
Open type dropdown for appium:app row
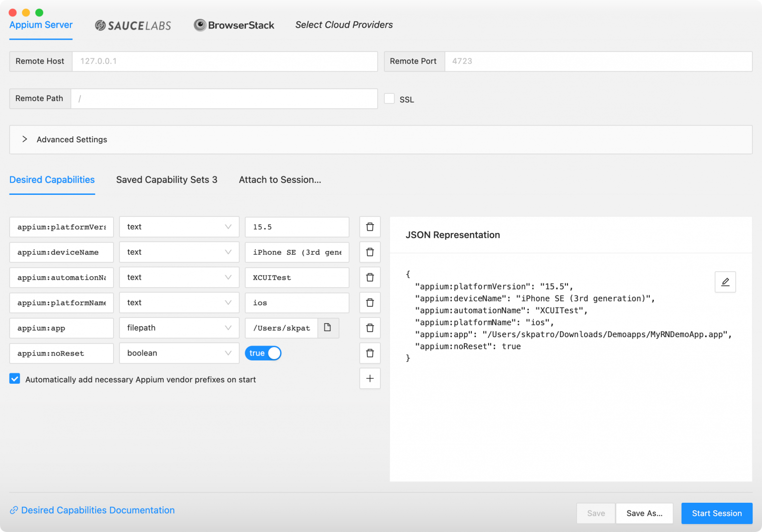pyautogui.click(x=179, y=328)
